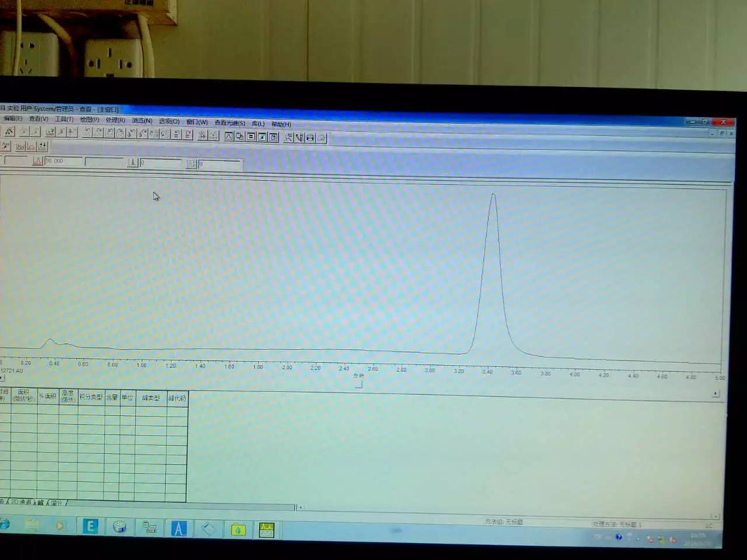This screenshot has height=560, width=747.
Task: Click the first 0 value input field
Action: (160, 163)
